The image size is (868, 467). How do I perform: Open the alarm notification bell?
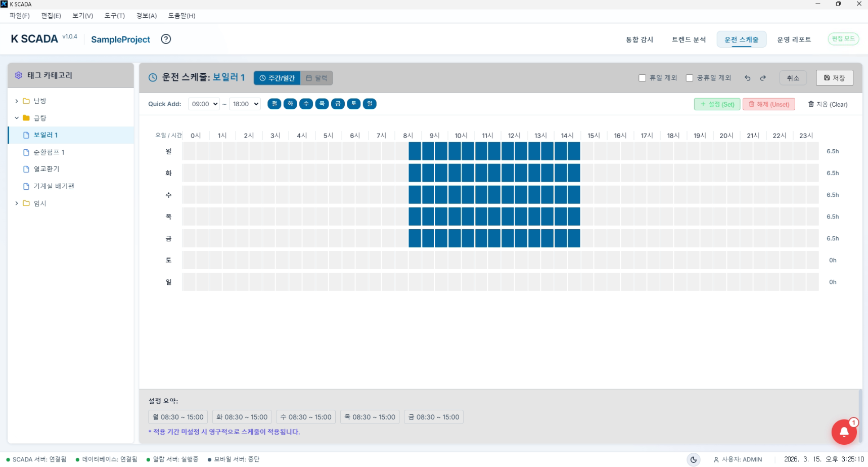[x=844, y=432]
